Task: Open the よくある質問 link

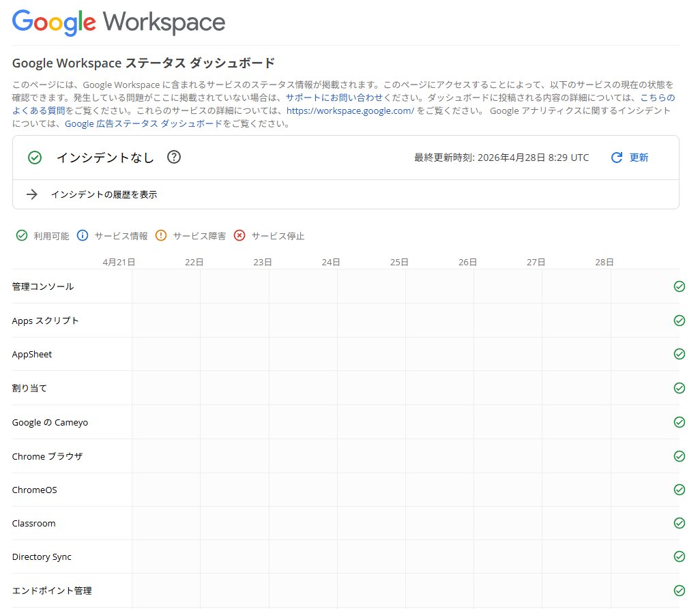Action: tap(39, 110)
